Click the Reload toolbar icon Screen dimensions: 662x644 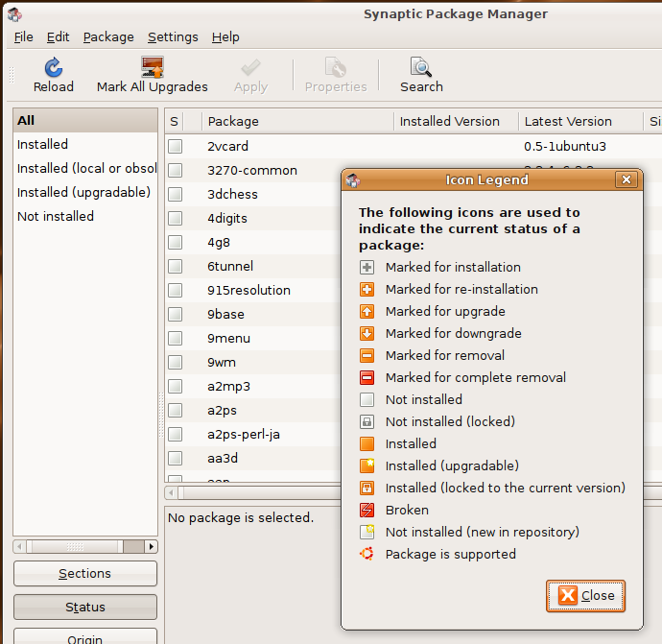click(x=54, y=67)
